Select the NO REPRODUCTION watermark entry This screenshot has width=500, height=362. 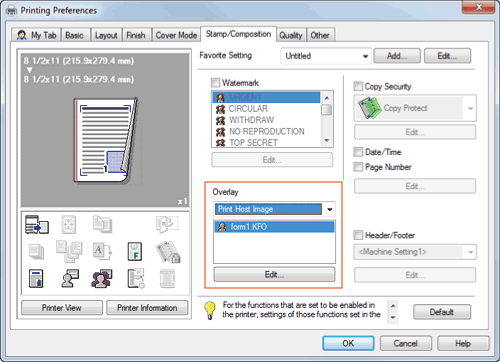[266, 132]
